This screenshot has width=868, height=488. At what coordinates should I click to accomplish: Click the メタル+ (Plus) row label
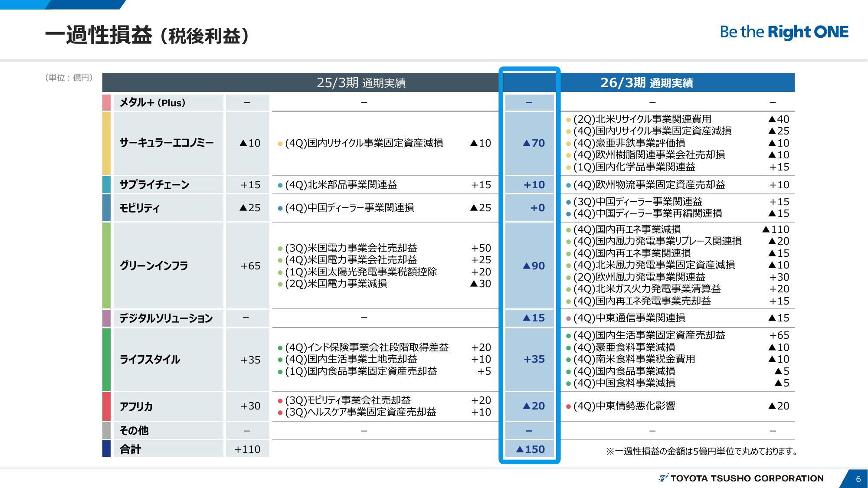point(152,103)
